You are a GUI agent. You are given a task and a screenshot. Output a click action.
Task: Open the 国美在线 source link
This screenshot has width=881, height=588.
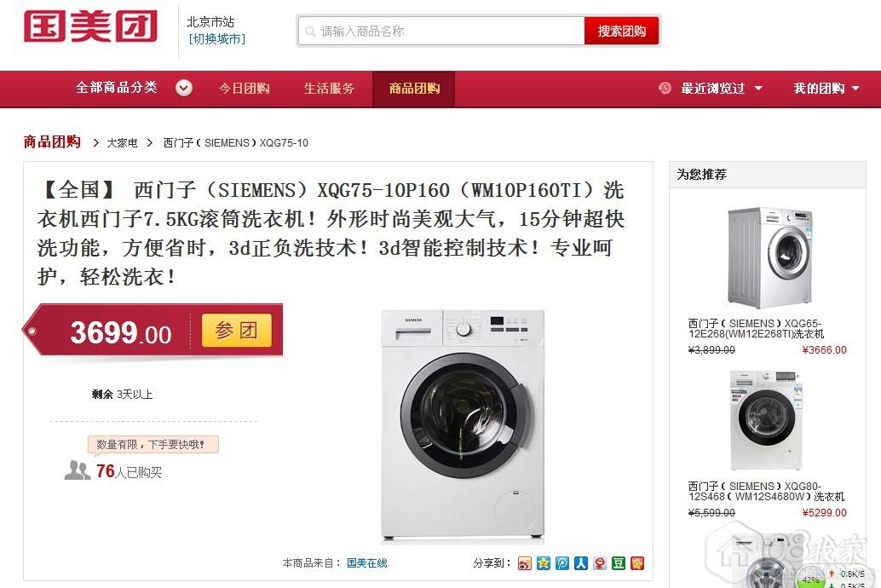pyautogui.click(x=367, y=562)
